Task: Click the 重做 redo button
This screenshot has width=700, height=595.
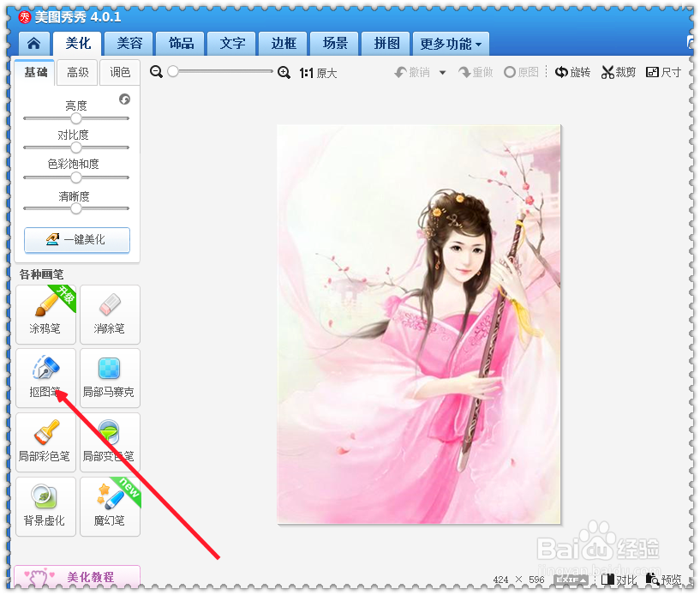Action: click(x=476, y=72)
